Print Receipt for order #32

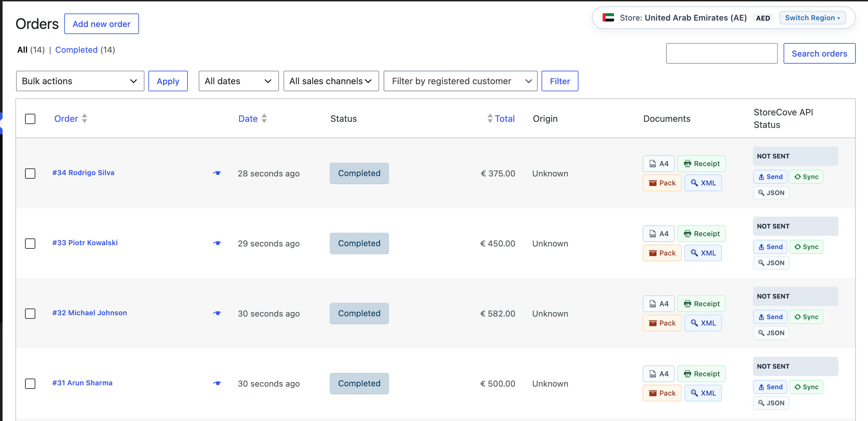pyautogui.click(x=701, y=304)
